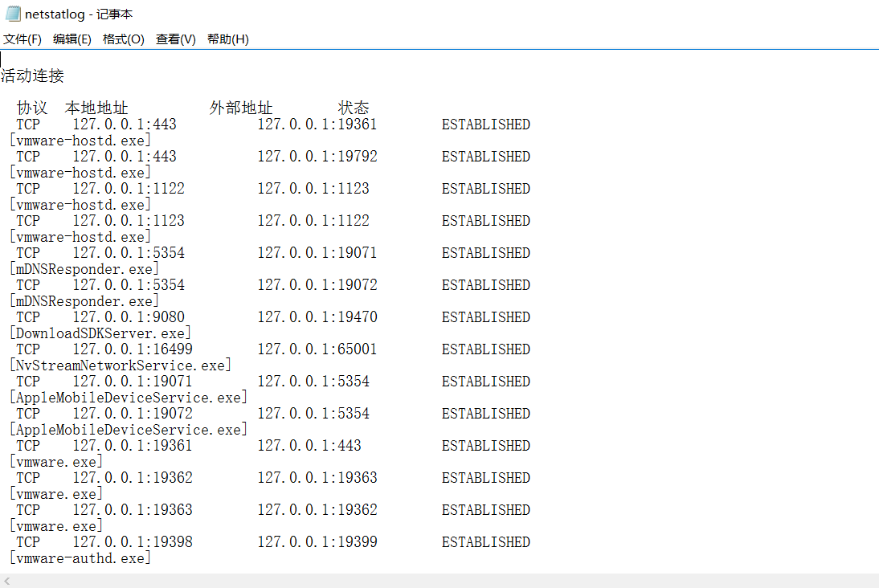This screenshot has height=588, width=879.
Task: Click the horizontal scrollbar left arrow
Action: [6, 582]
